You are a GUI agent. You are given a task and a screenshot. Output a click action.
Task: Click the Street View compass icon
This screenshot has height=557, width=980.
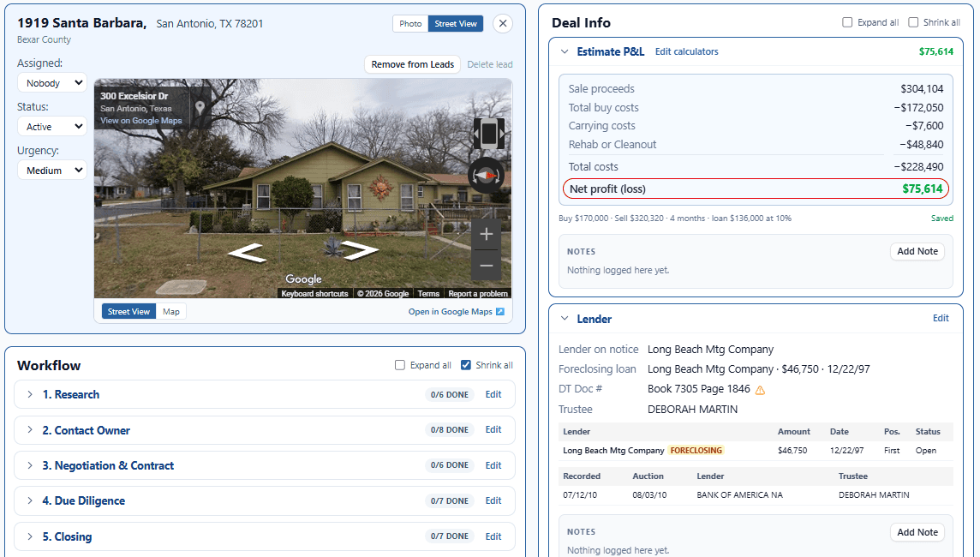tap(487, 176)
